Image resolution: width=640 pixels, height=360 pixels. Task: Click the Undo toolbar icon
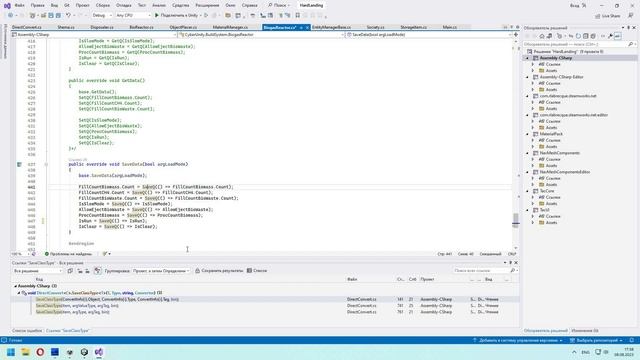pyautogui.click(x=68, y=16)
